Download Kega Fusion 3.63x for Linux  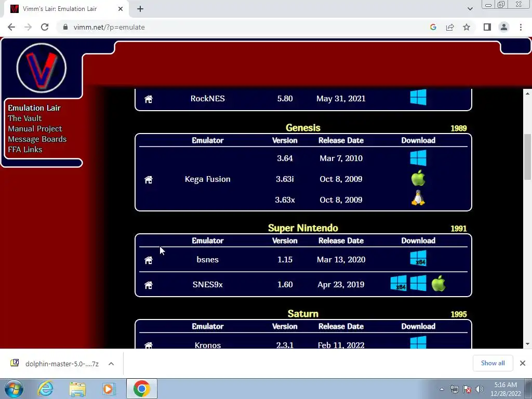[x=418, y=198]
